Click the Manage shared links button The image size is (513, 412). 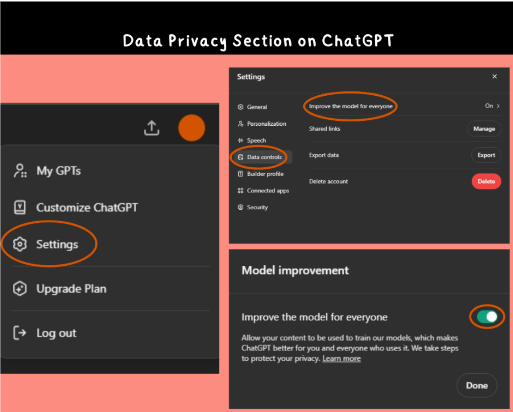tap(484, 129)
